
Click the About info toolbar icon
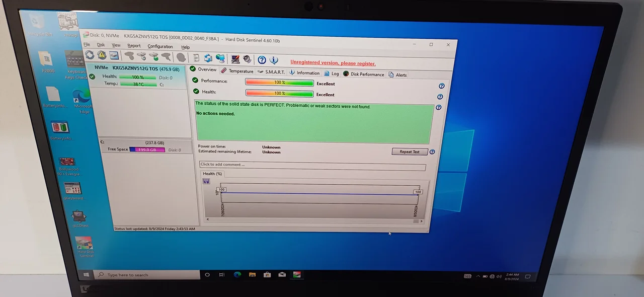click(274, 60)
